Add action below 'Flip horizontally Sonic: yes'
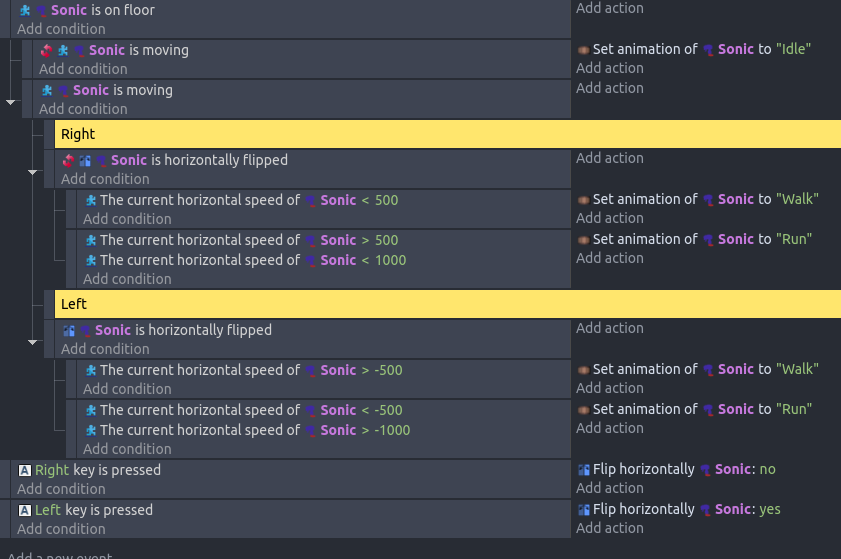The image size is (841, 559). tap(610, 528)
